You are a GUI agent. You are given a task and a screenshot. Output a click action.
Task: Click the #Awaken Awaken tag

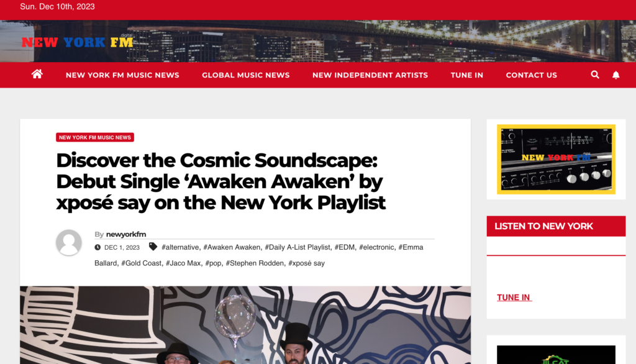[x=232, y=247]
